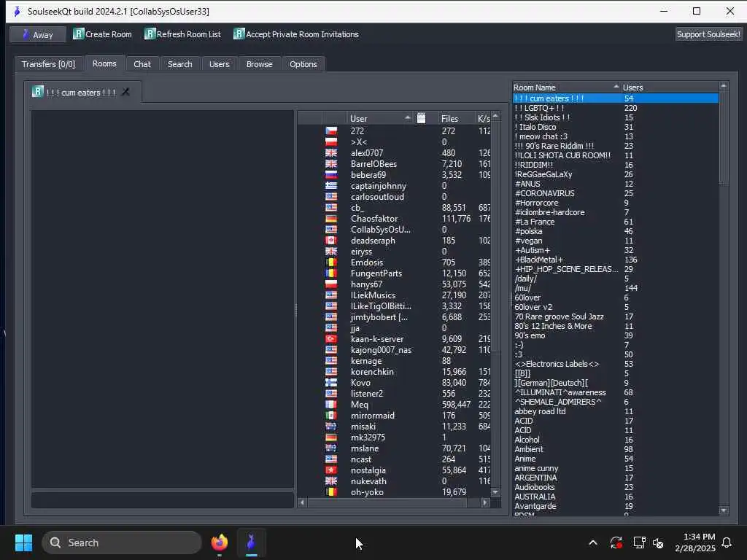This screenshot has height=560, width=747.
Task: Click the room list vertical scrollbar thumb
Action: point(724,138)
